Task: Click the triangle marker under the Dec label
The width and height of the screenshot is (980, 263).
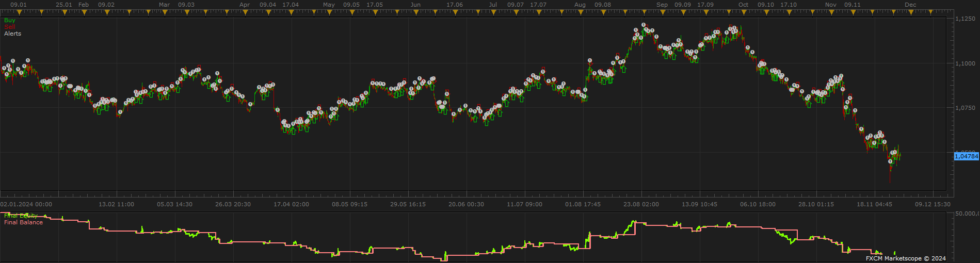Action: [x=911, y=12]
